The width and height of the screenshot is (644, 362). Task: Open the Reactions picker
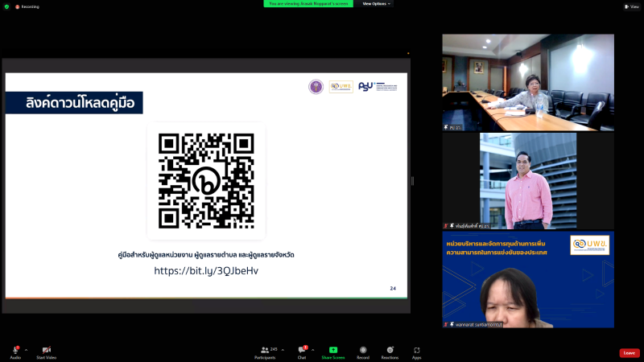point(390,352)
